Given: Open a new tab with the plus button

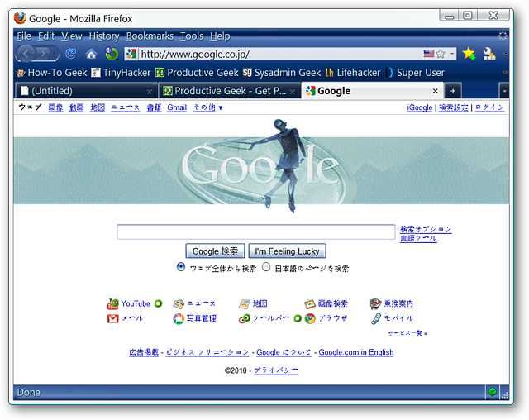Looking at the screenshot, I should (453, 91).
